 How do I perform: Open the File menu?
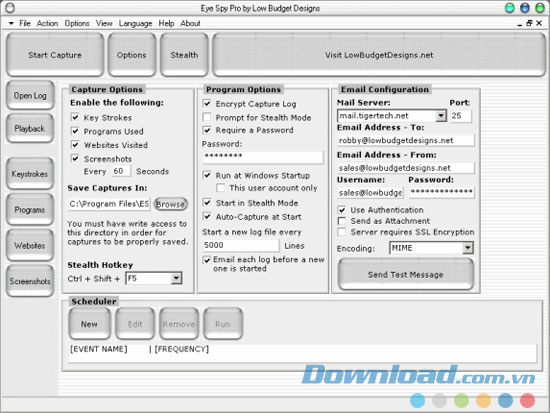coord(25,23)
